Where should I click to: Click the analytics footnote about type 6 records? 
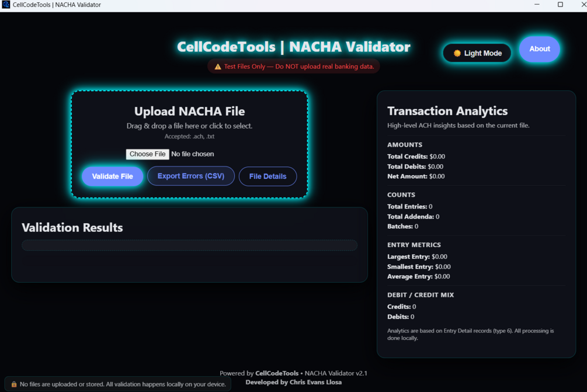[471, 334]
